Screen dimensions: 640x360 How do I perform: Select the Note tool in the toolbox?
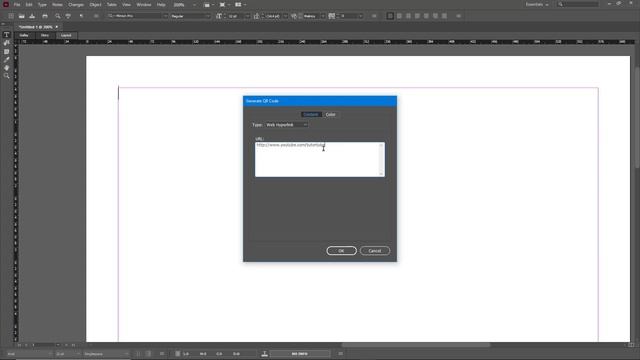point(7,51)
